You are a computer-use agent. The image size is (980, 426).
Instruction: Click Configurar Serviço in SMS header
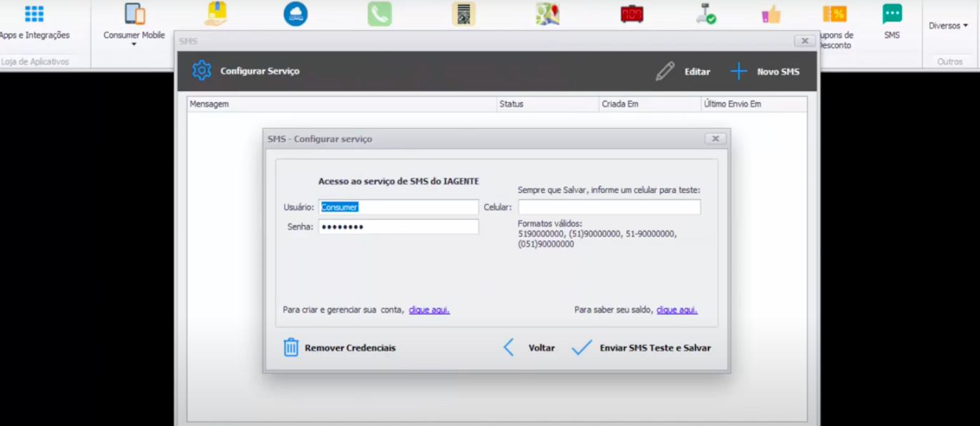click(246, 71)
